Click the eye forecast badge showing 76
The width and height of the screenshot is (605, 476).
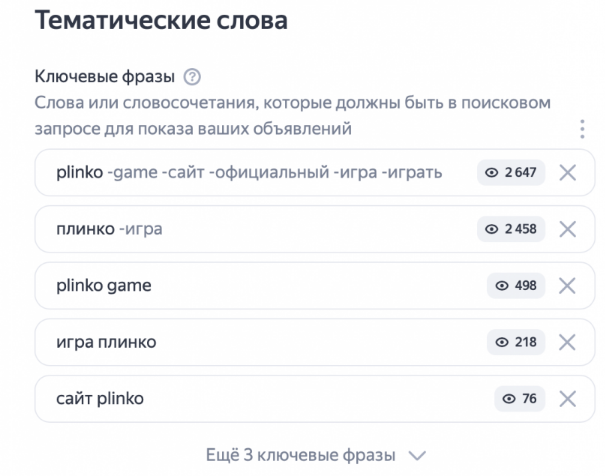tap(519, 399)
